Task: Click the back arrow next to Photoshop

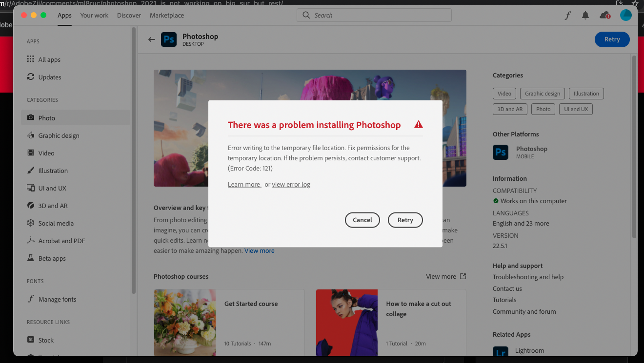Action: point(151,39)
